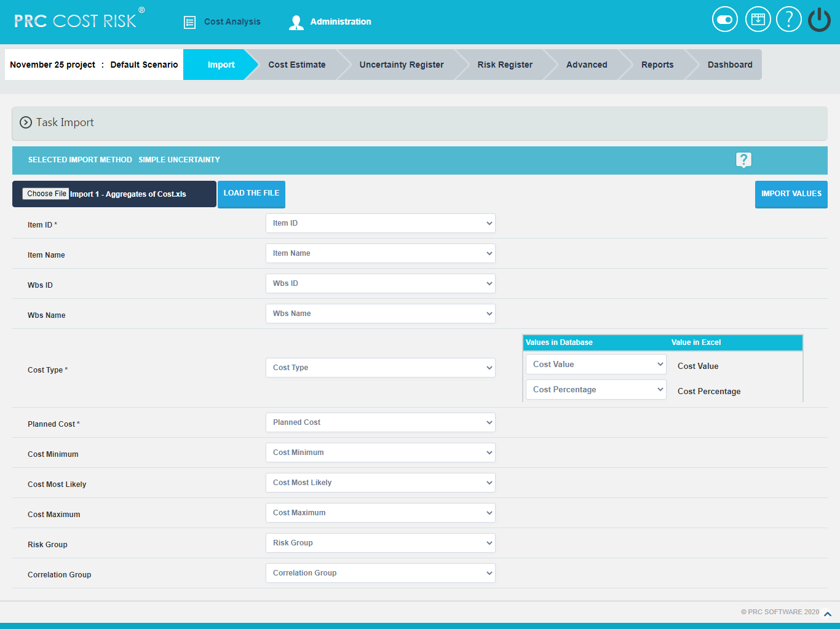This screenshot has width=840, height=629.
Task: Open the Cost Percentage database value dropdown
Action: pyautogui.click(x=595, y=390)
